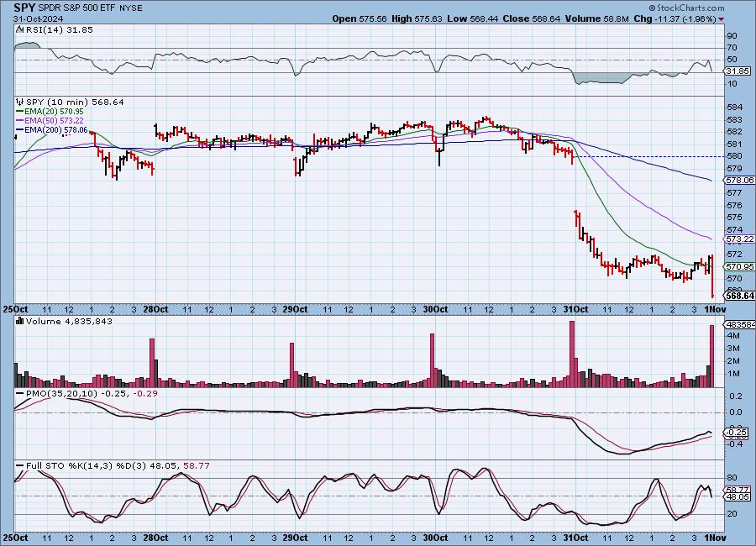Click the bar icon beside Volume 4,835,843
This screenshot has width=756, height=546.
(x=20, y=321)
